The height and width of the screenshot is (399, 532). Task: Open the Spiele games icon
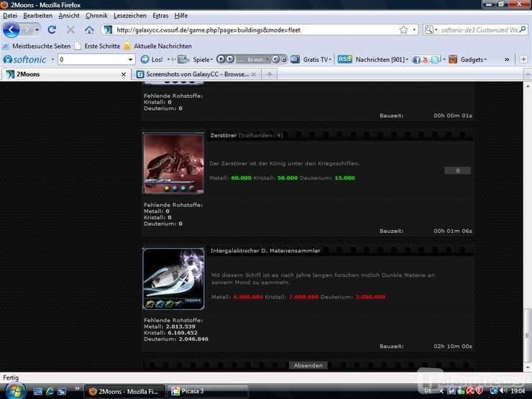coord(183,60)
